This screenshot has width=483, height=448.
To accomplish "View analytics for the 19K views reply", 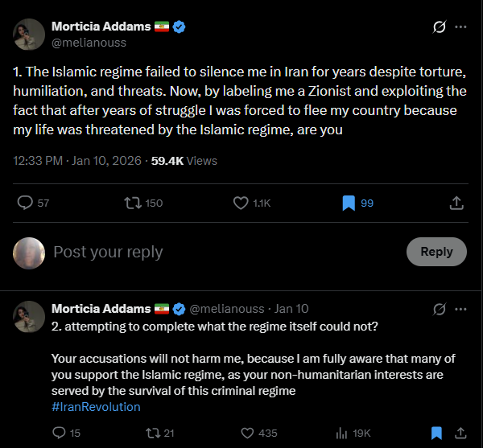I will click(x=341, y=433).
